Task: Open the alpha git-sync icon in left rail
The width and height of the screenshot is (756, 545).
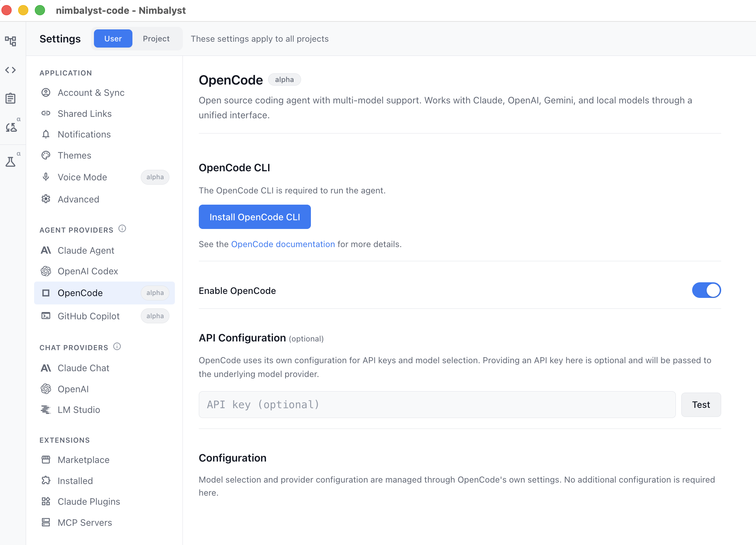Action: click(11, 127)
